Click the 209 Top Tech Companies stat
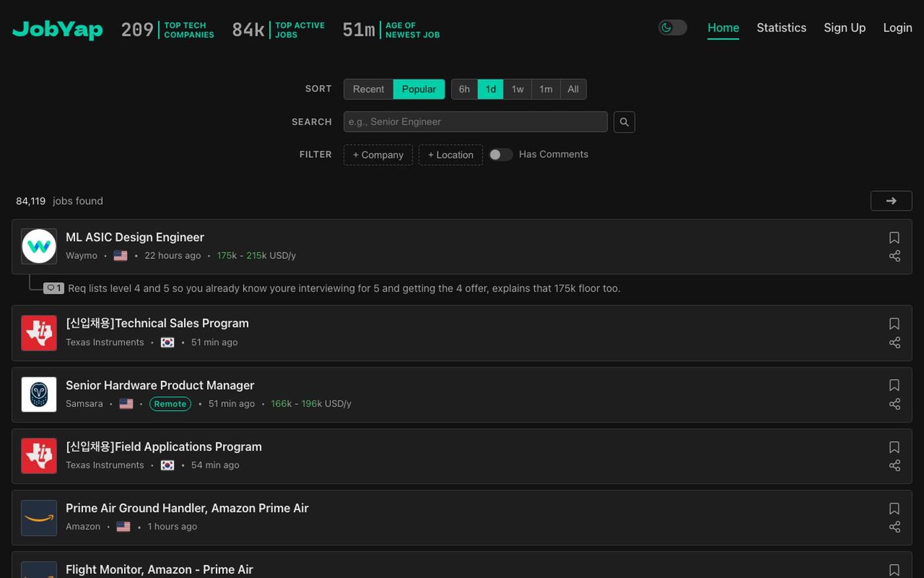 168,30
